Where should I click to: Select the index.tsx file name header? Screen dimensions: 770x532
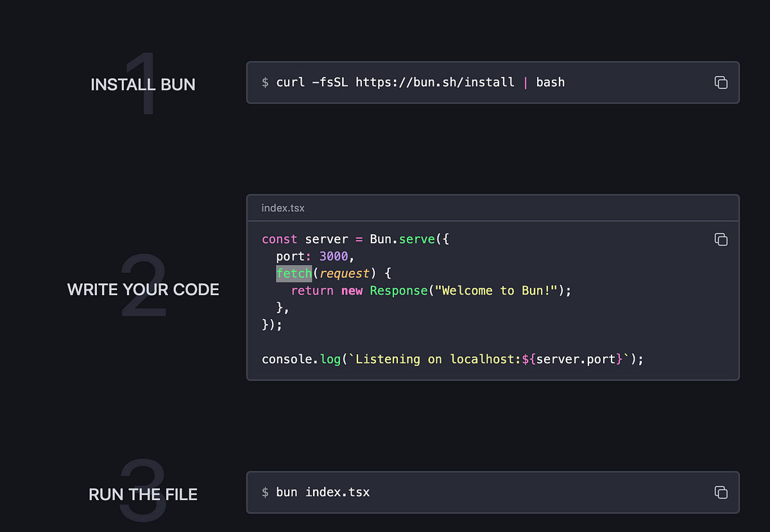(x=283, y=209)
